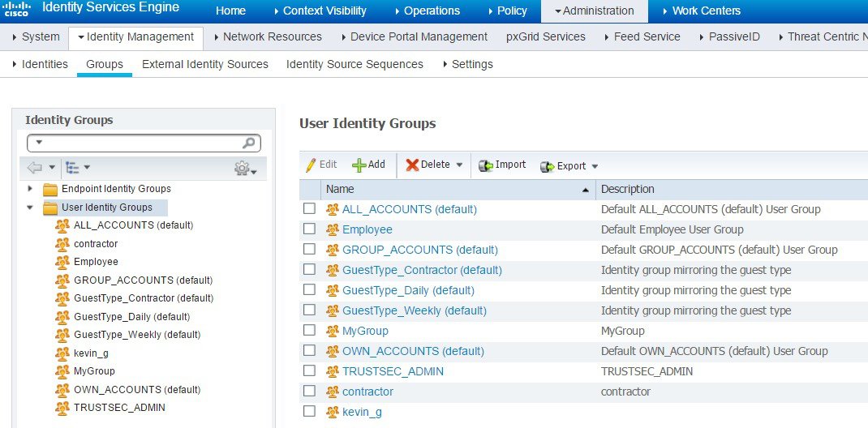Click group icon in TRUSTSEC_ADMIN table row
The height and width of the screenshot is (428, 868).
(x=332, y=371)
